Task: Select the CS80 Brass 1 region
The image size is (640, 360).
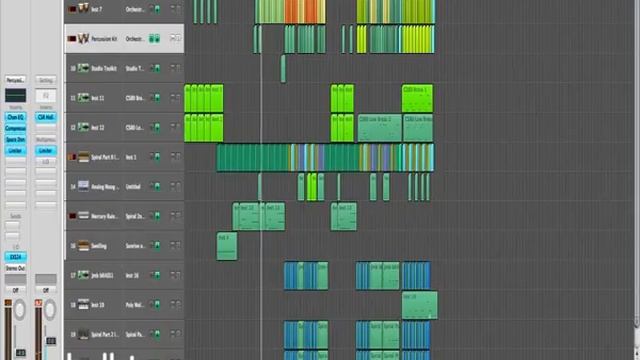Action: [x=417, y=98]
